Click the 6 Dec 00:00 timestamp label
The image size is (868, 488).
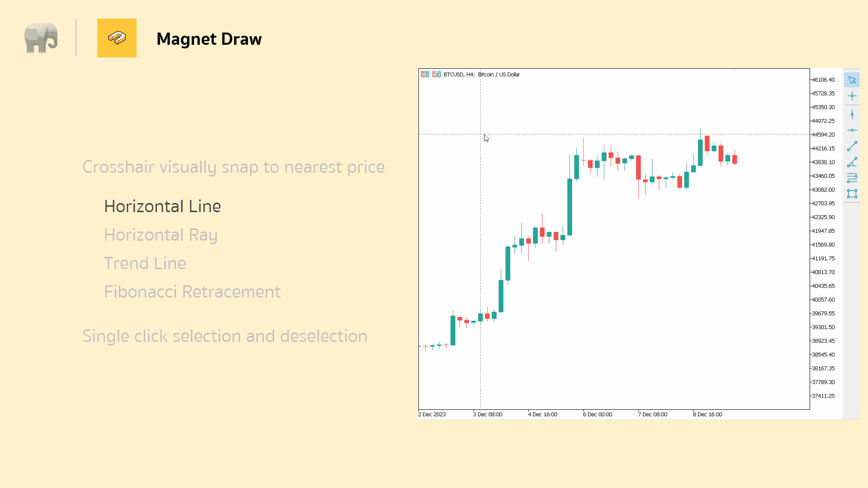(x=597, y=414)
